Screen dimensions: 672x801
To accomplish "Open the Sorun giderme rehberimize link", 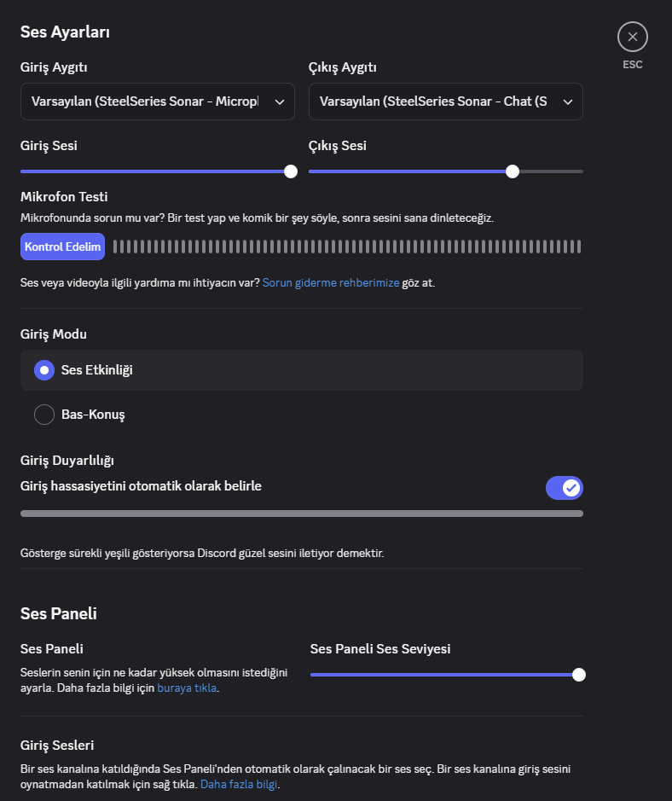I will pos(331,282).
